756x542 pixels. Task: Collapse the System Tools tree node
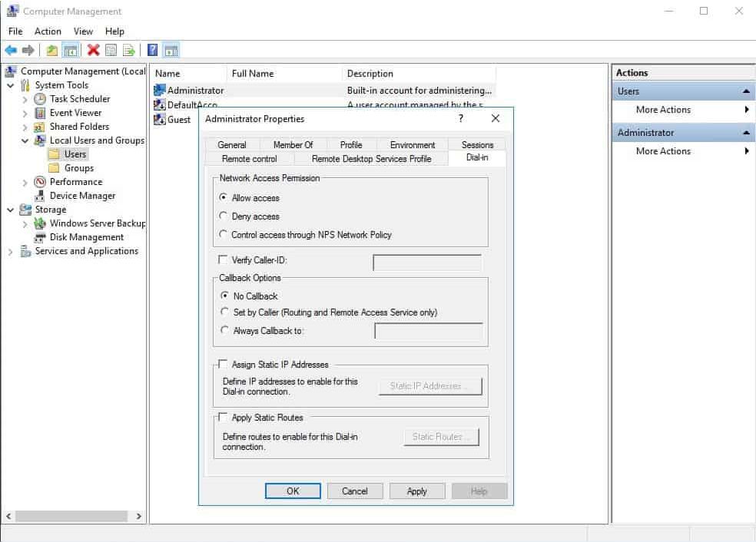tap(11, 85)
